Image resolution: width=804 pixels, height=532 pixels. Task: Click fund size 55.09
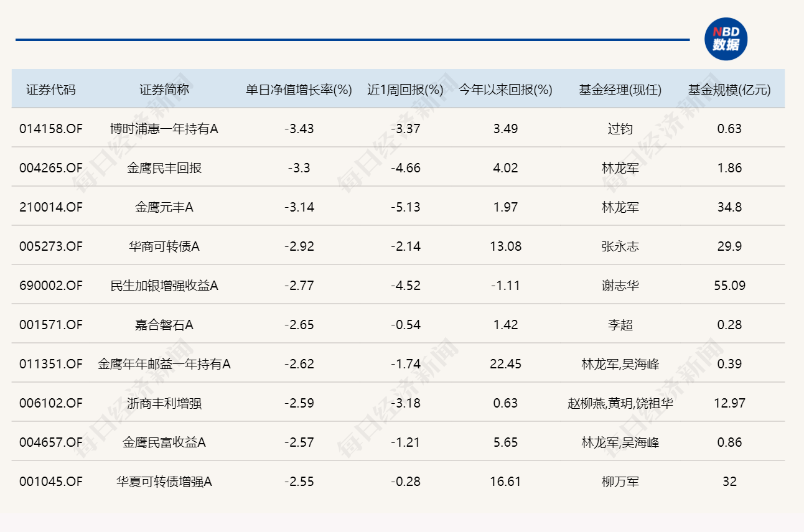(729, 286)
